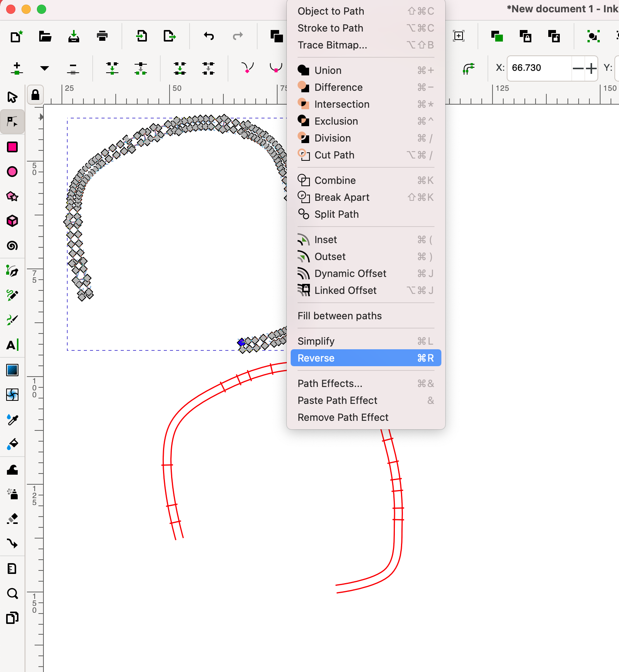Choose the Rectangle tool

click(x=12, y=147)
